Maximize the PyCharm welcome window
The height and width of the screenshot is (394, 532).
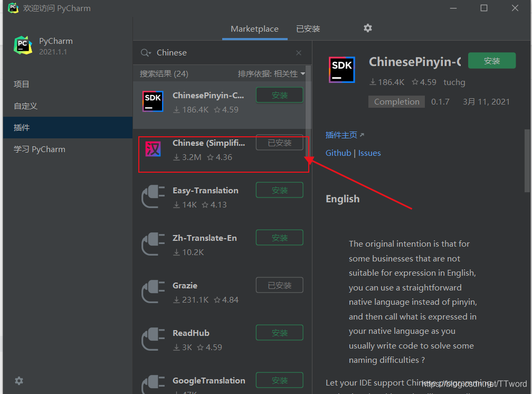point(484,8)
